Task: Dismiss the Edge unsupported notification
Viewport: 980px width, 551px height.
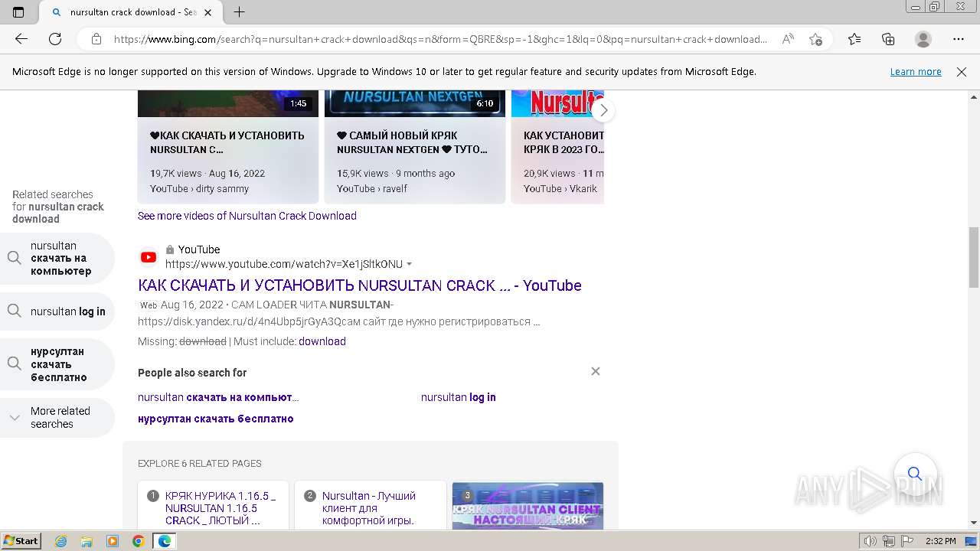Action: coord(962,72)
